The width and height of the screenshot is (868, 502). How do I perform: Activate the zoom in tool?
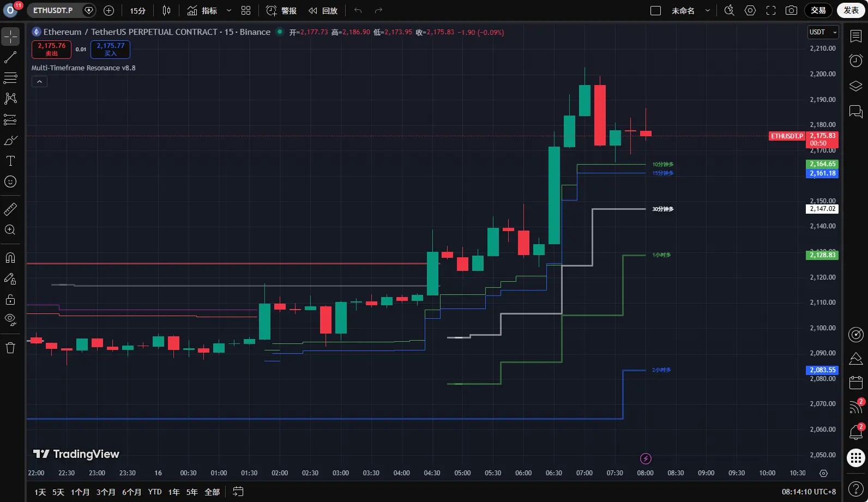click(x=10, y=229)
